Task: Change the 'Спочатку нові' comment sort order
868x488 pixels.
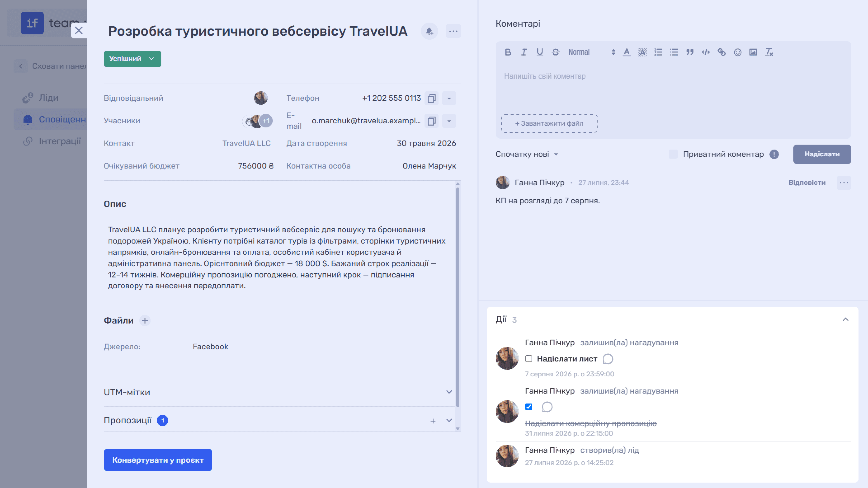Action: 527,154
